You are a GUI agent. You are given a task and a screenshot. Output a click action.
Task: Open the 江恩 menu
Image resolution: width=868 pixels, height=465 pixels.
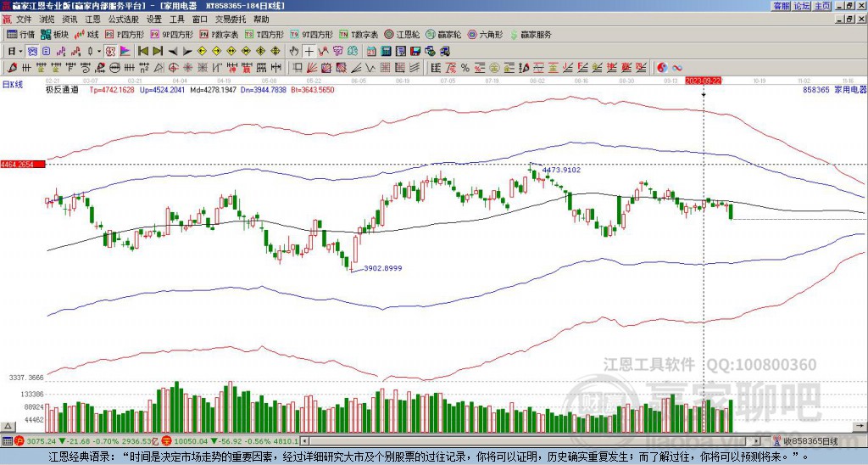pos(93,20)
